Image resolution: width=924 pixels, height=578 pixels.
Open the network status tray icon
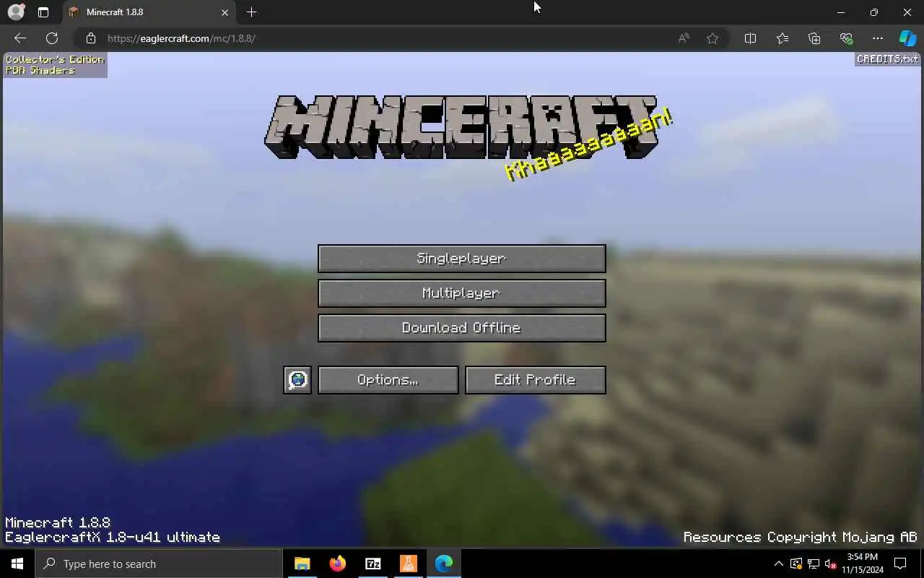pos(814,564)
